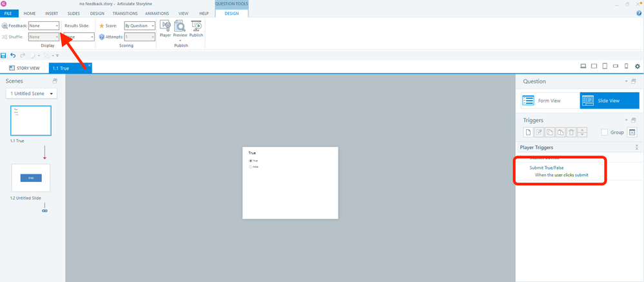This screenshot has height=282, width=644.
Task: Click the user clicks link in trigger
Action: click(564, 175)
